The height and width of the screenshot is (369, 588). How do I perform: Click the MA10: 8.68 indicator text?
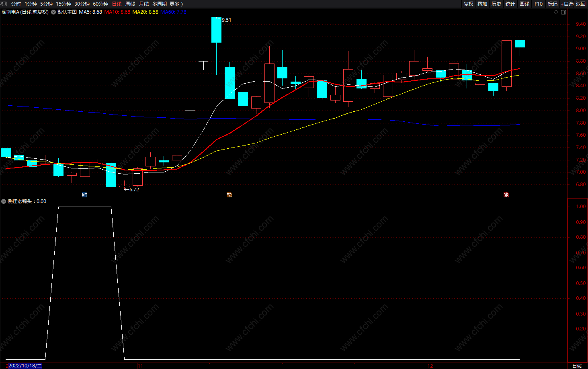tap(117, 12)
